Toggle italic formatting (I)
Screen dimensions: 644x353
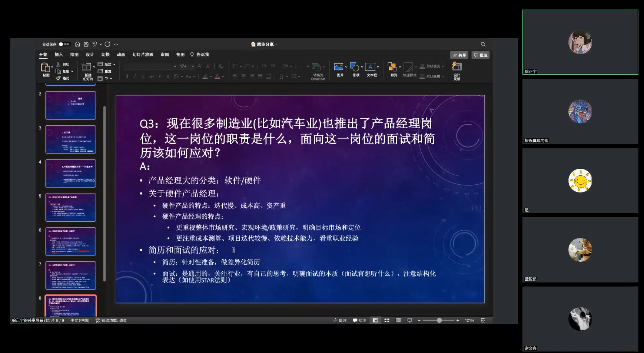(x=135, y=76)
